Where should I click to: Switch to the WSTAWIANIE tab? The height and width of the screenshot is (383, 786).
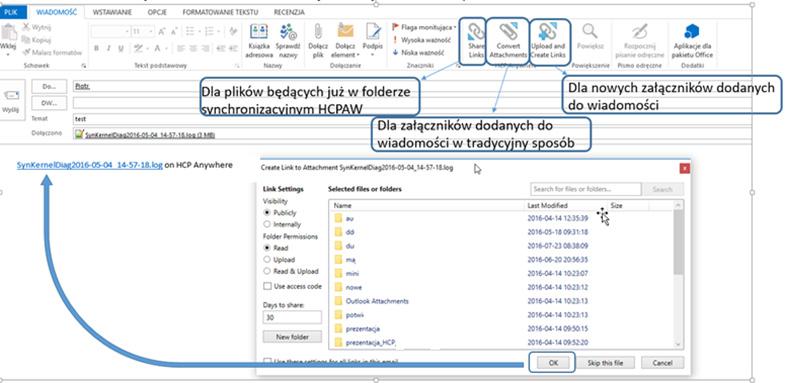click(x=112, y=12)
